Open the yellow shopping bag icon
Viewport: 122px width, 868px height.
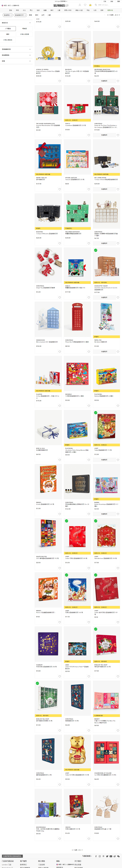click(90, 5)
